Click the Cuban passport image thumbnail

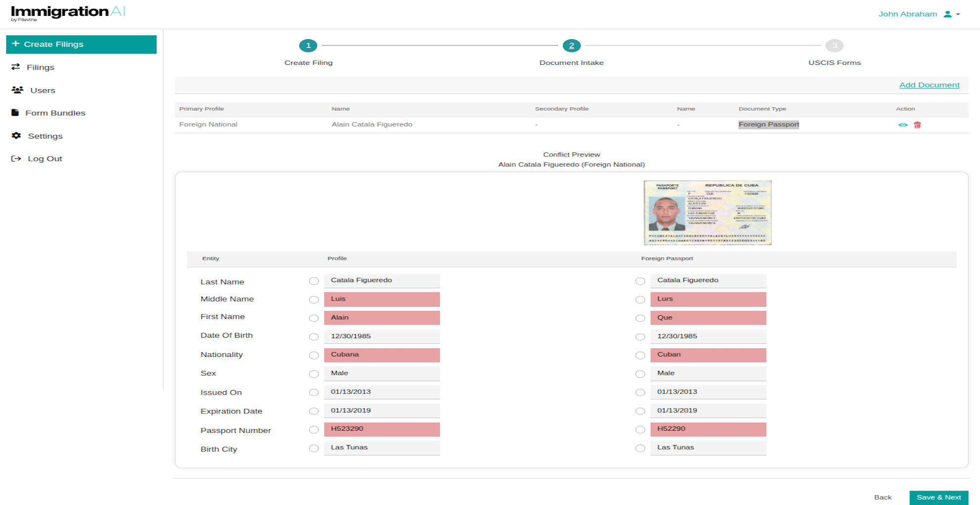(707, 212)
